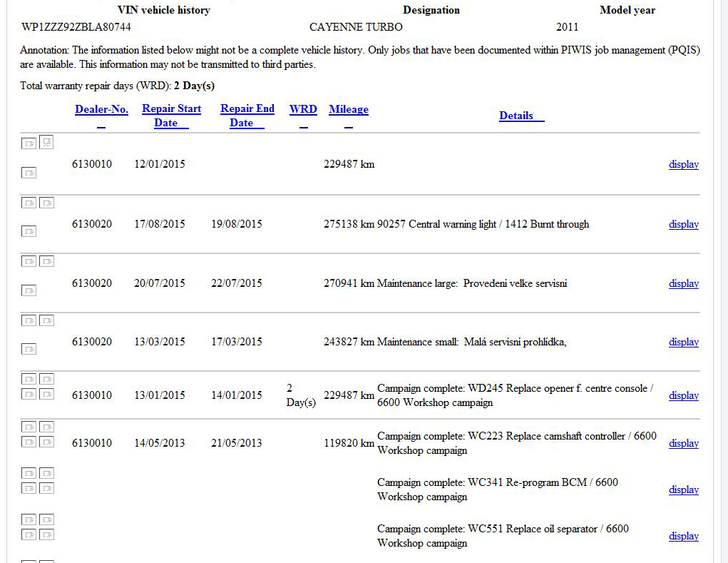Screen dimensions: 728x563
Task: Click bottom-right icon beside the WD245 campaign row
Action: point(46,394)
